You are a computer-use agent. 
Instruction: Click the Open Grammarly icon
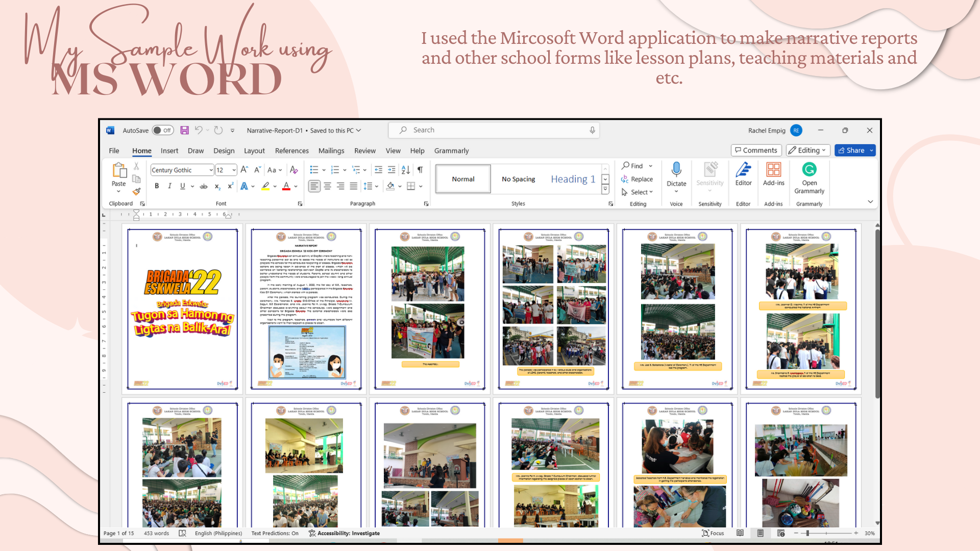(809, 170)
